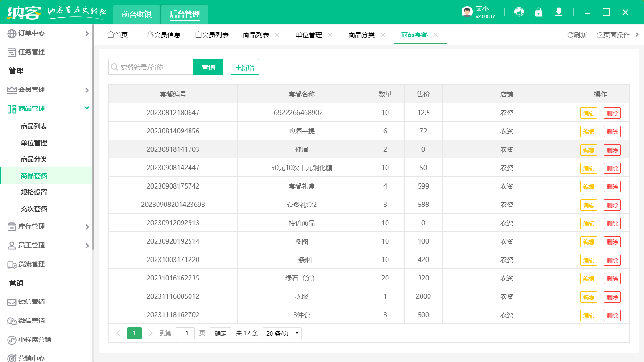Click the 刷新 refresh button
This screenshot has width=644, height=362.
(x=577, y=35)
